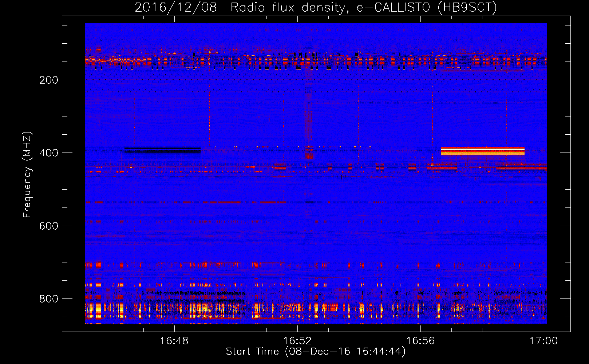Image resolution: width=589 pixels, height=364 pixels.
Task: Click the '600' frequency tick label
Action: pyautogui.click(x=49, y=226)
